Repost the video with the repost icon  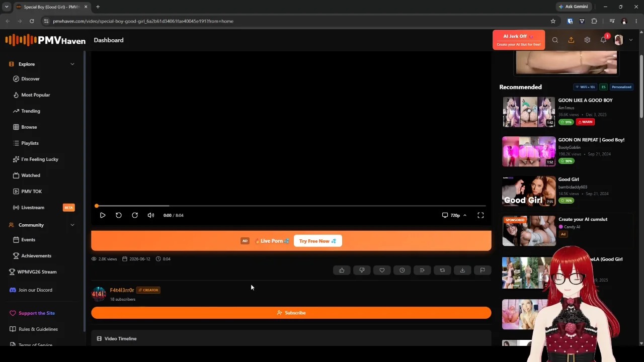pyautogui.click(x=442, y=270)
